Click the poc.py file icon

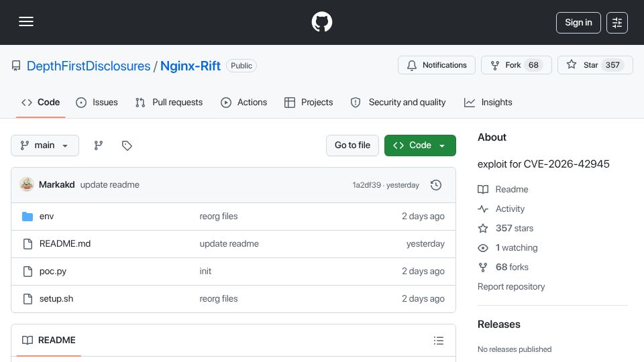(x=28, y=271)
